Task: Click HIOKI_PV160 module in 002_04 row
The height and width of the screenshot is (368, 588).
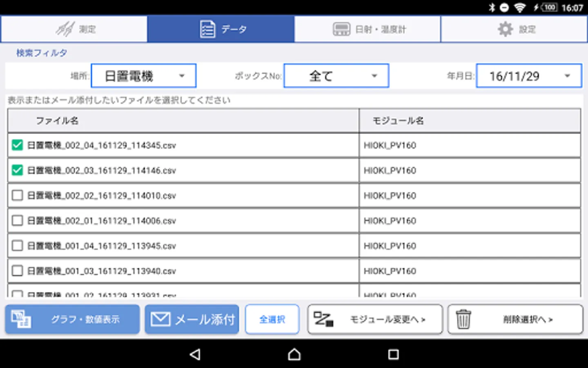Action: [390, 145]
